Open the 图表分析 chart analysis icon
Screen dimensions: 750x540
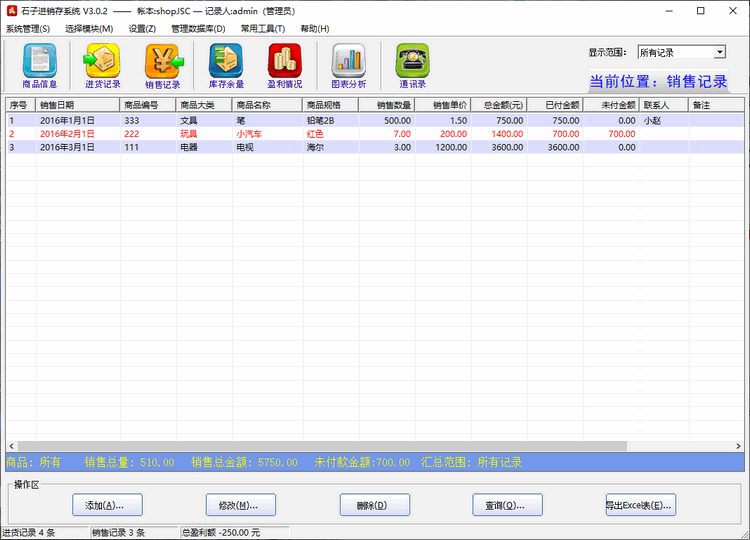click(348, 65)
